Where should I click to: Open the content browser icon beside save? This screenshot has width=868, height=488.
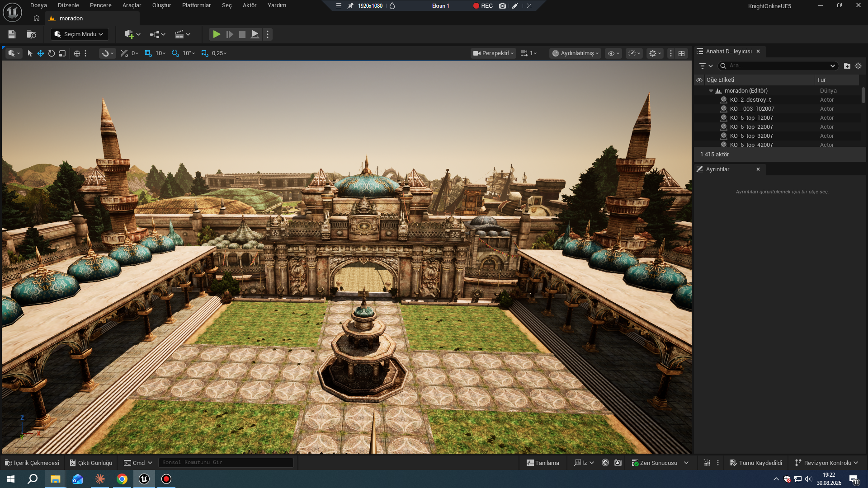(31, 34)
